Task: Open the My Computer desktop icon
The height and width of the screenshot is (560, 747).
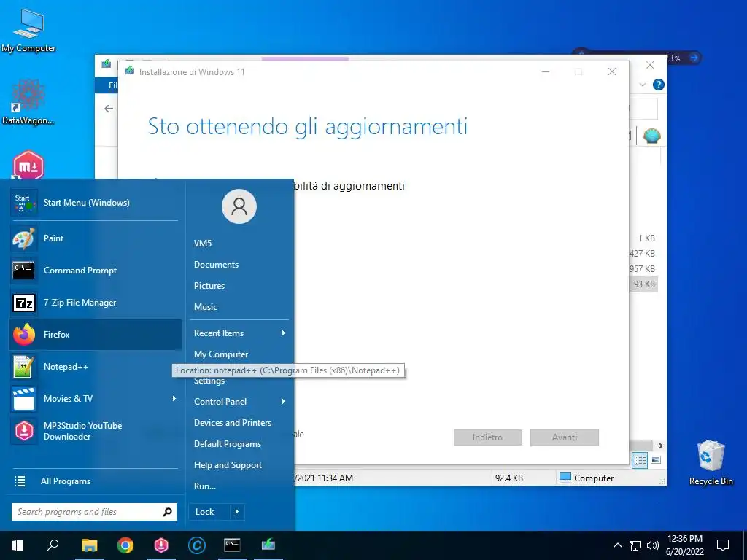Action: pos(28,31)
